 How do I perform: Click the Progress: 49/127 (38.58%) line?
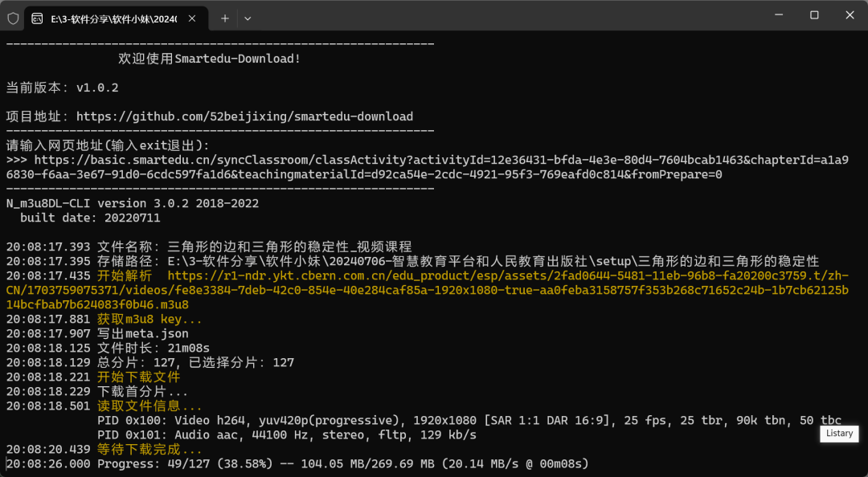click(x=298, y=464)
